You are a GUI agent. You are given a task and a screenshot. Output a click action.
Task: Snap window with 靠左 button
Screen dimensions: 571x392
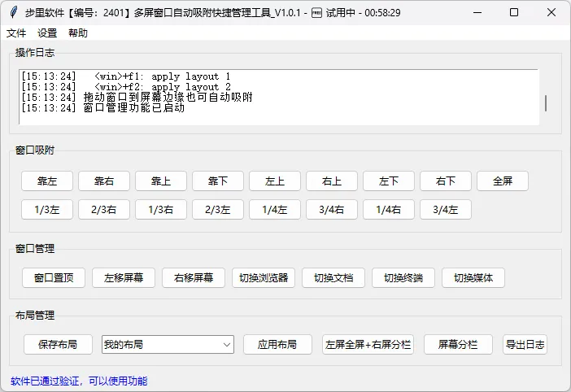click(x=47, y=181)
